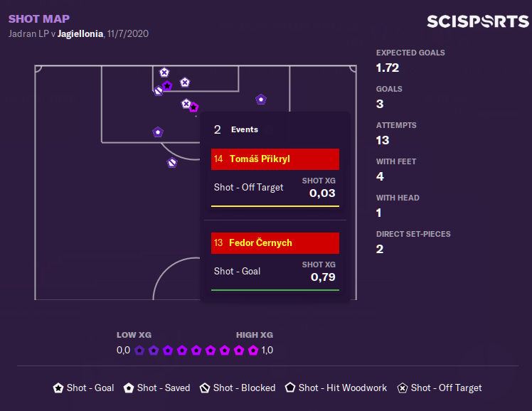
Task: Click the Shot Map heading
Action: pos(39,19)
